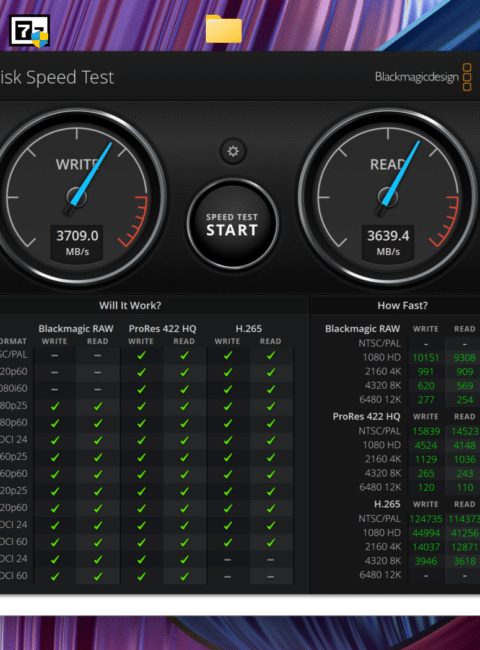
Task: Click ProRes 1080 HD read value 4148
Action: (464, 446)
